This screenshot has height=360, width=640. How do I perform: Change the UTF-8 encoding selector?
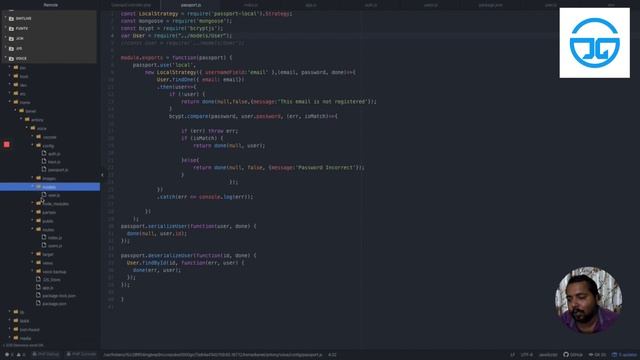pyautogui.click(x=527, y=355)
